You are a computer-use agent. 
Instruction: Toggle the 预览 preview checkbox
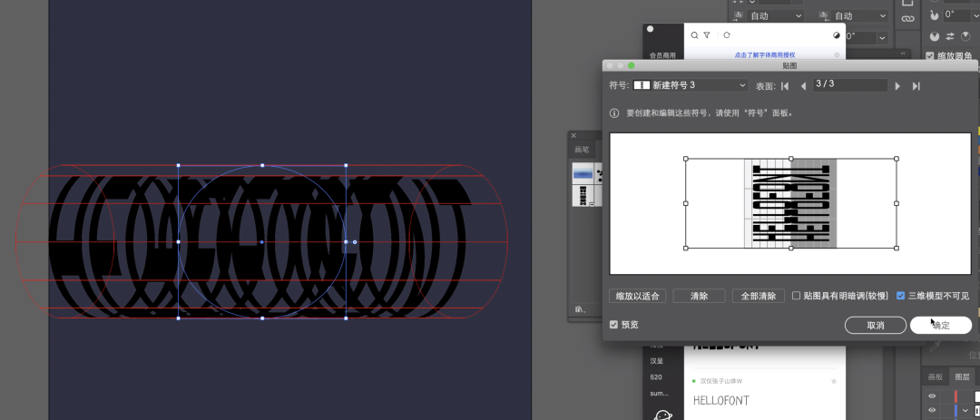click(614, 325)
